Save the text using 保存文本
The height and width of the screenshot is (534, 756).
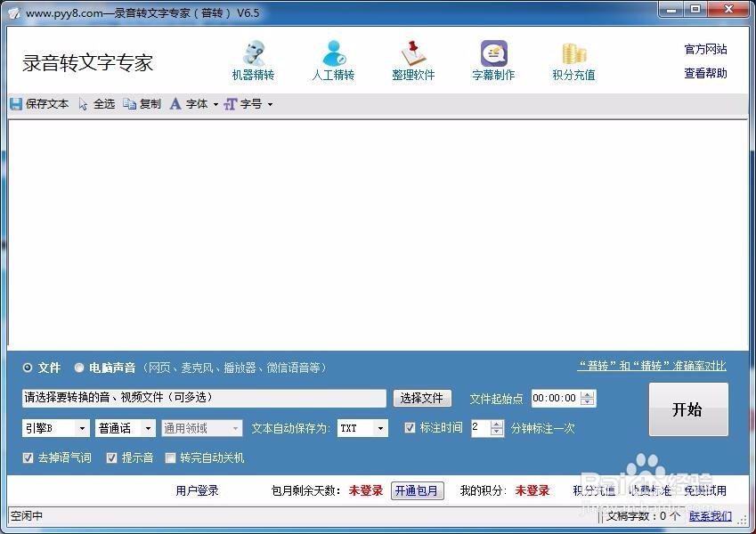(39, 103)
